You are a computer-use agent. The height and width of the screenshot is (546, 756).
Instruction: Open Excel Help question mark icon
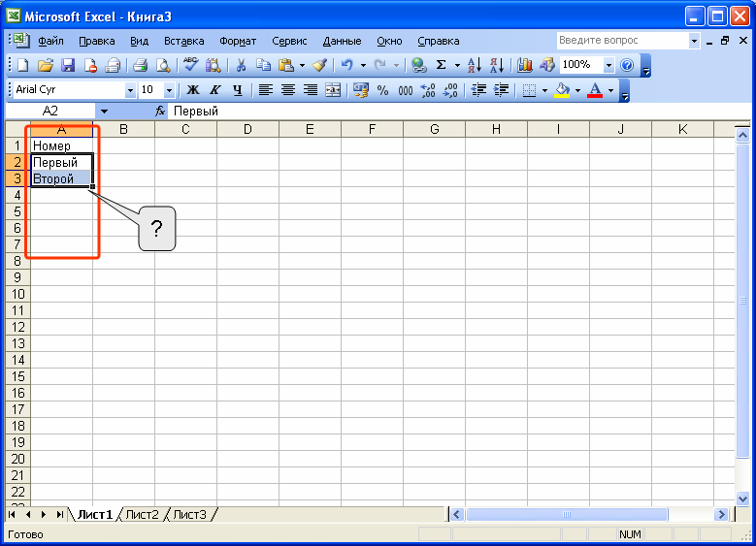(x=627, y=65)
